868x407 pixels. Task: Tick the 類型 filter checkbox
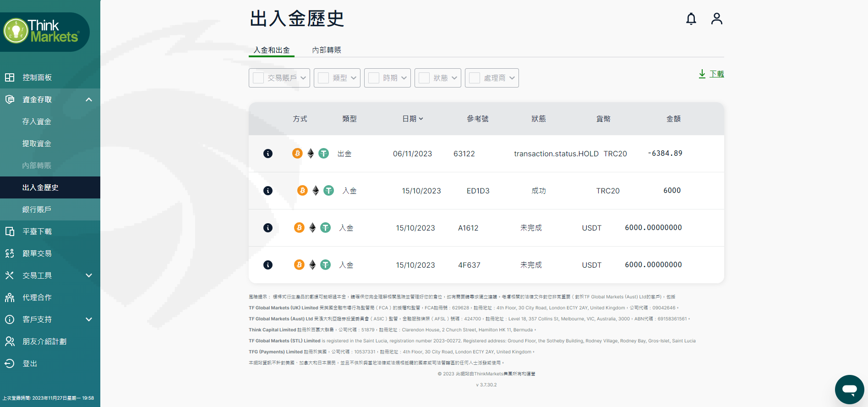tap(323, 78)
